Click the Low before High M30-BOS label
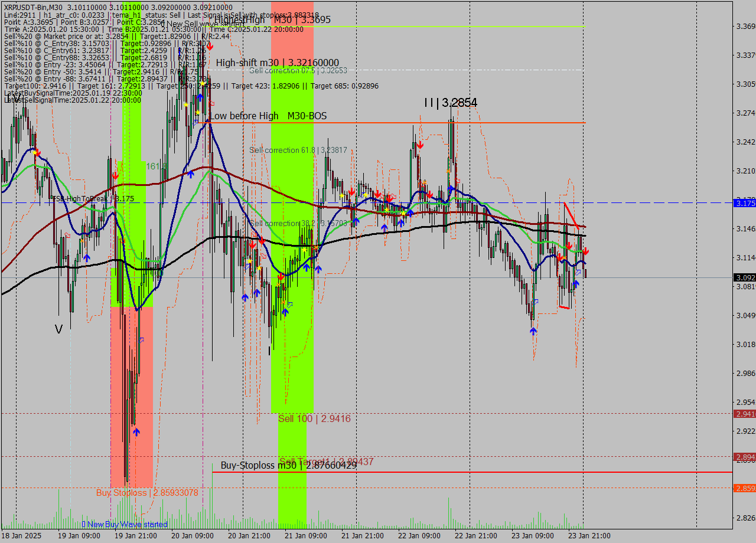Viewport: 756px width, 543px height. (269, 116)
